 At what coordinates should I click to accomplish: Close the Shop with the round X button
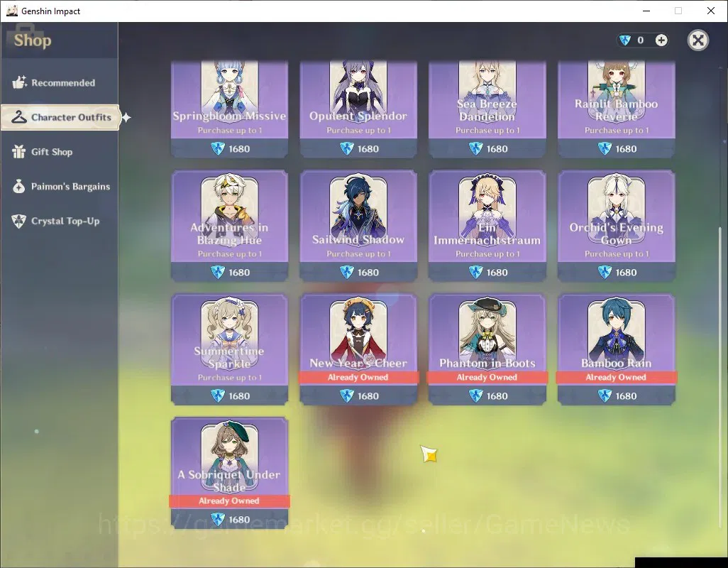697,40
